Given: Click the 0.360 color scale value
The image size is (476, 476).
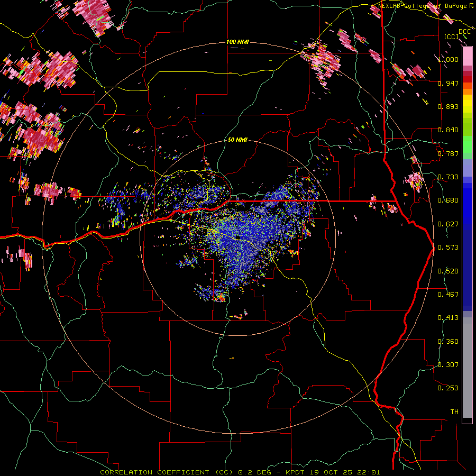Looking at the screenshot, I should (448, 342).
